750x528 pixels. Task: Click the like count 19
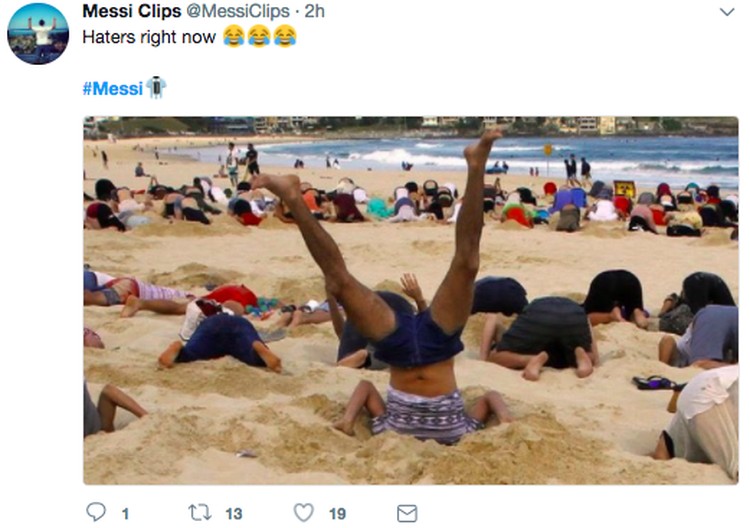coord(337,514)
